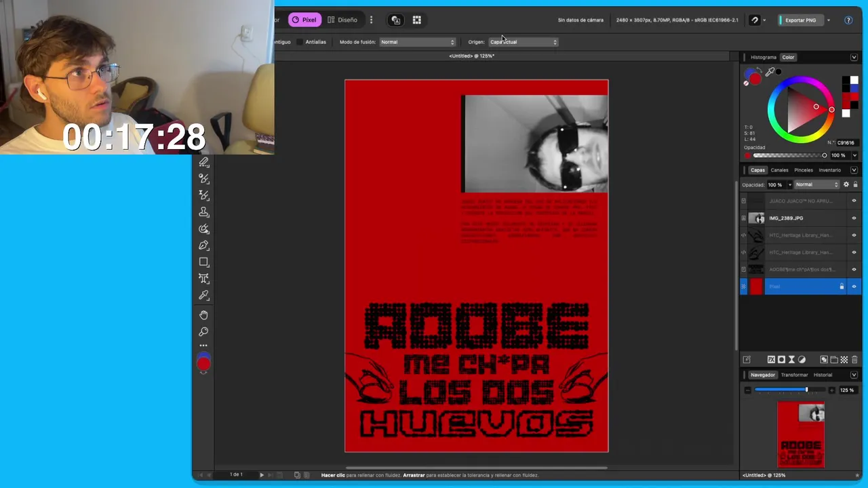
Task: Expand the Color panel options menu
Action: (854, 57)
